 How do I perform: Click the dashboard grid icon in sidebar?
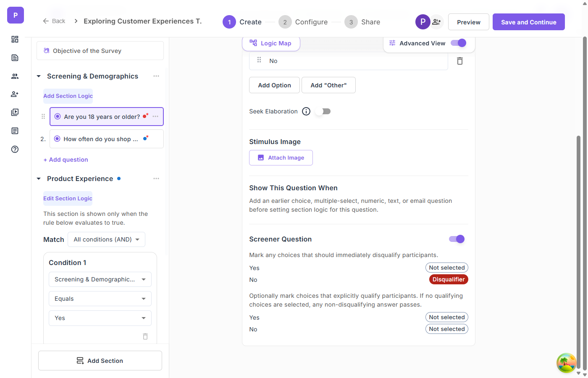pyautogui.click(x=15, y=39)
